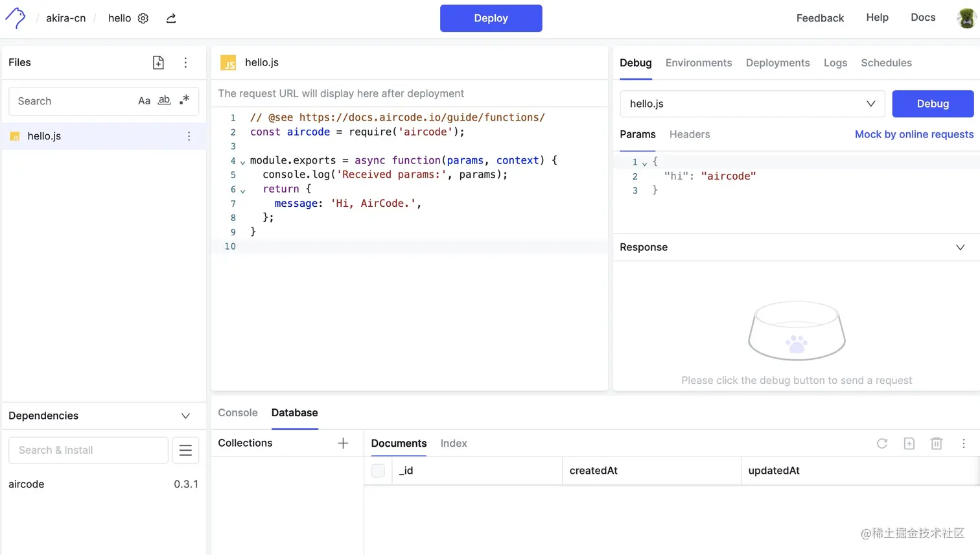
Task: Click Mock by online requests link
Action: [x=914, y=134]
